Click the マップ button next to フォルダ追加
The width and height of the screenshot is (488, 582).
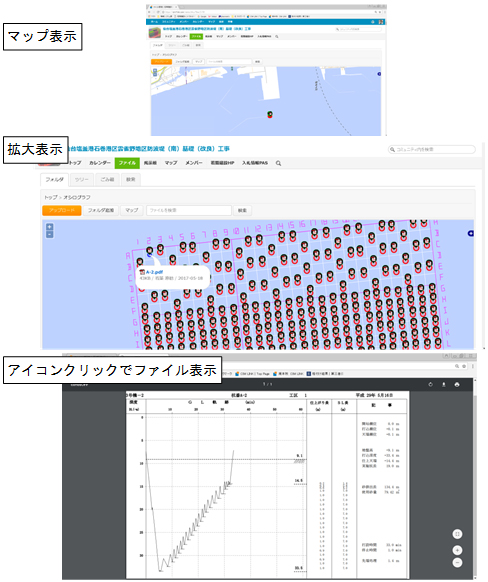tap(132, 210)
